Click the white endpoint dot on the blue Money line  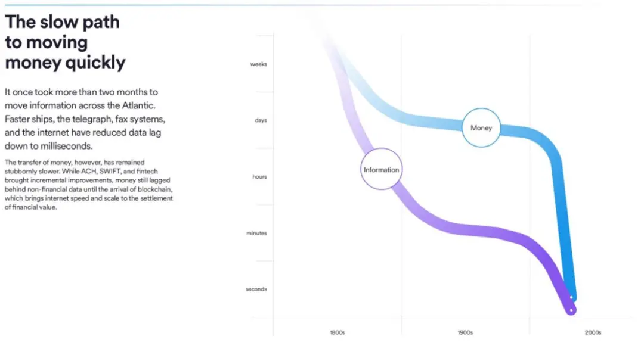tap(572, 297)
